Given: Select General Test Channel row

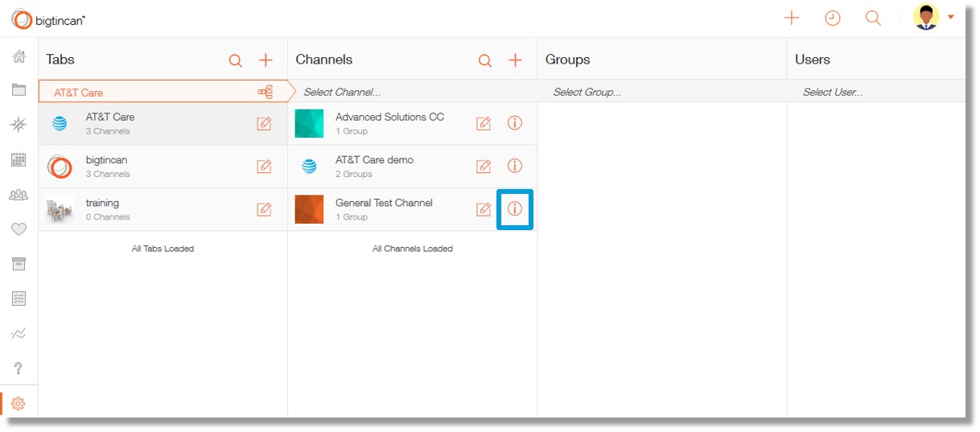Looking at the screenshot, I should click(412, 209).
